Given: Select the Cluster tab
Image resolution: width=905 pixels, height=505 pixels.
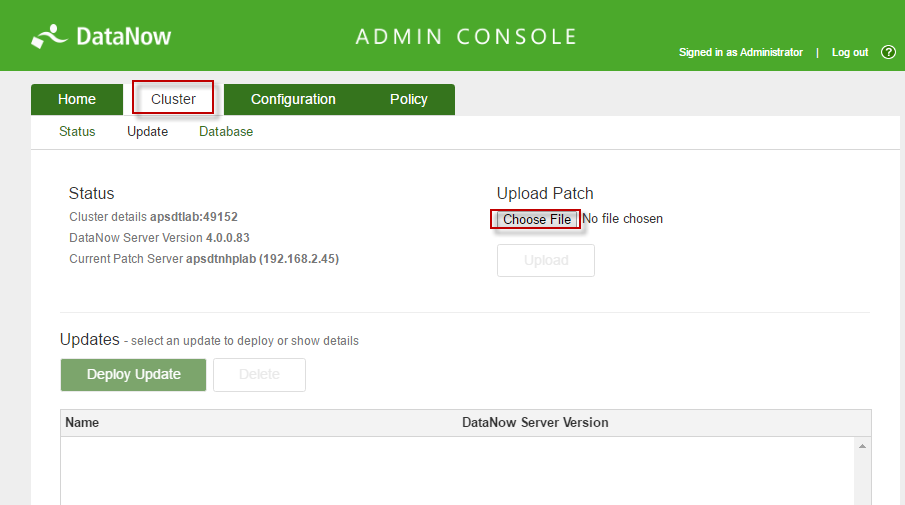Looking at the screenshot, I should pyautogui.click(x=173, y=99).
